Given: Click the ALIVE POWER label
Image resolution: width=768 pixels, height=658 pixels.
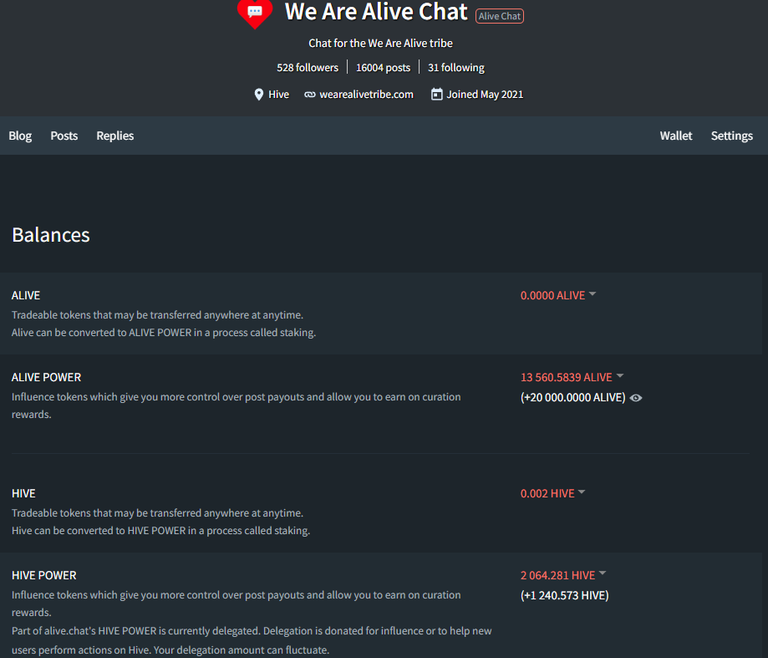Looking at the screenshot, I should click(x=47, y=377).
